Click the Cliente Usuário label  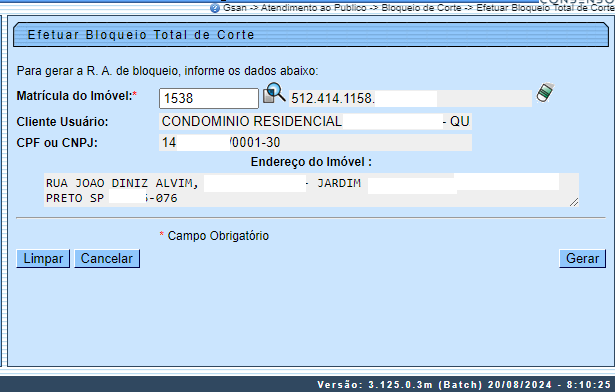62,122
